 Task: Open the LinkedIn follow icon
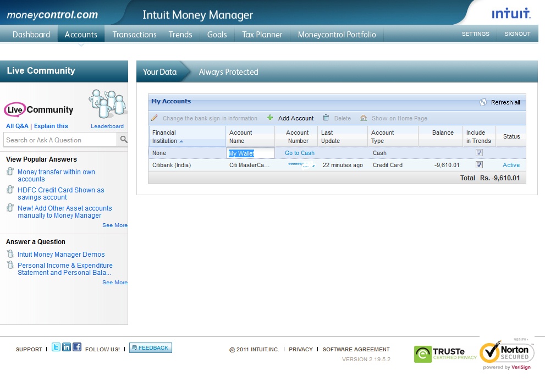pyautogui.click(x=67, y=347)
